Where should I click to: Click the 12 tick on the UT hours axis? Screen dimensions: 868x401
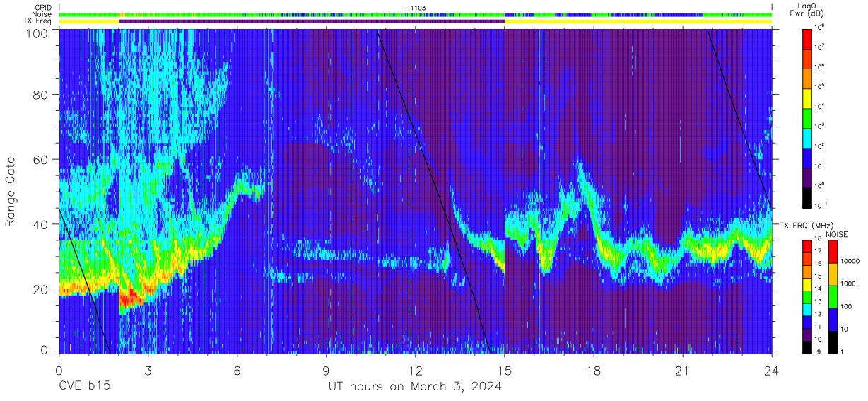click(416, 371)
